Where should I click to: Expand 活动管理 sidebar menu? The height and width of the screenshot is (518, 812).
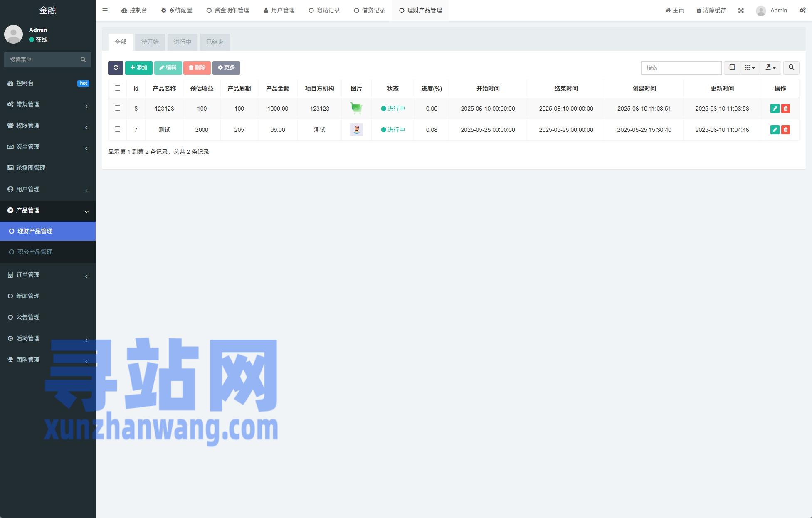click(x=48, y=338)
